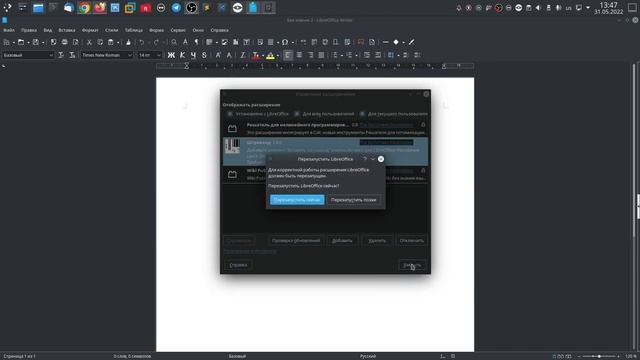The image size is (640, 360).
Task: Click the "Закрыть" button in the Extension Manager
Action: (x=412, y=265)
